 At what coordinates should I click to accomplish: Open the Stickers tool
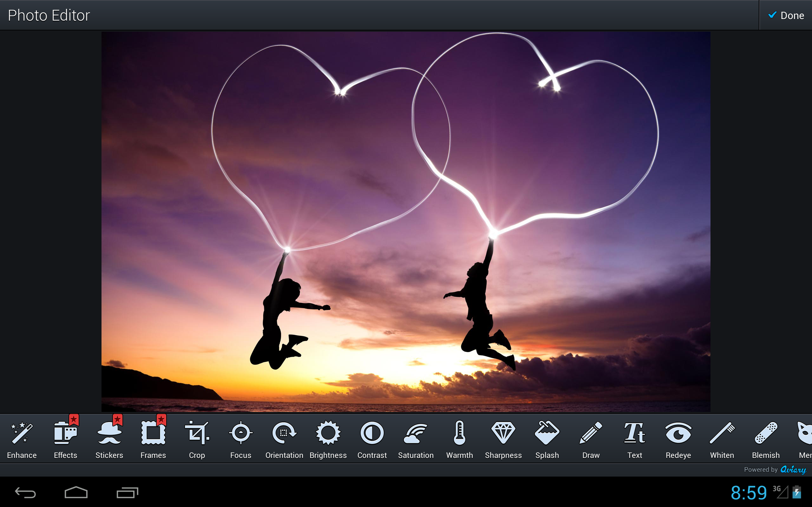tap(109, 439)
